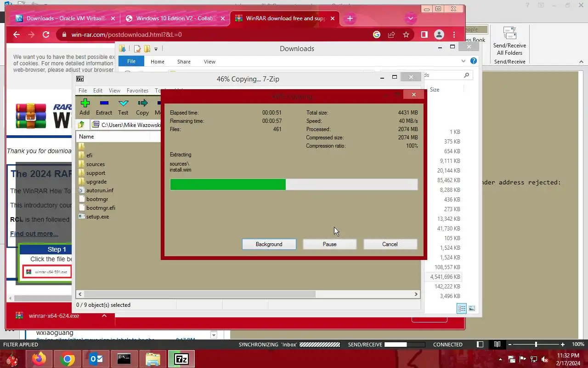The height and width of the screenshot is (368, 588).
Task: Click the Add button in 7-Zip toolbar
Action: tap(85, 107)
